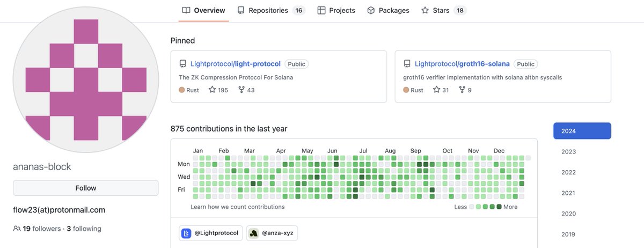Screen dimensions: 644x248
Task: Click the Sep month label
Action: tap(416, 151)
